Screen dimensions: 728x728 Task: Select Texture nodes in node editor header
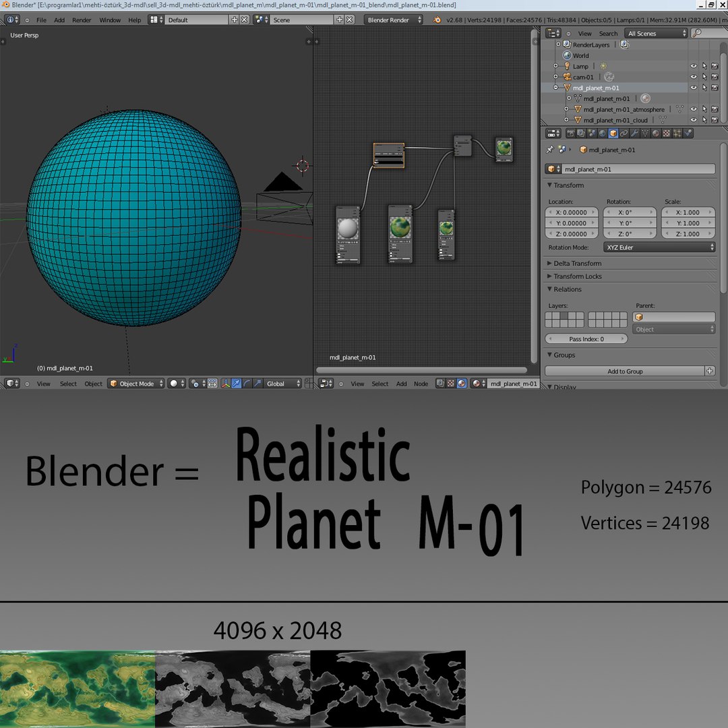pyautogui.click(x=451, y=384)
